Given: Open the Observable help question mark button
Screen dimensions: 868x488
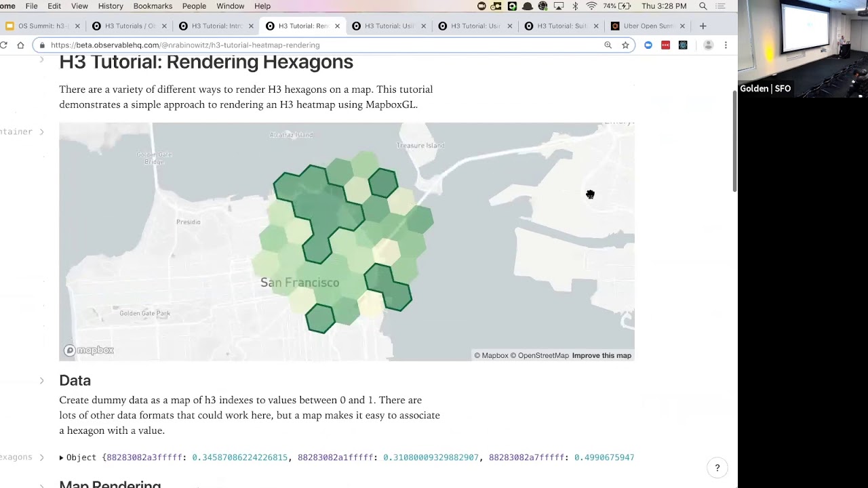Looking at the screenshot, I should click(717, 468).
